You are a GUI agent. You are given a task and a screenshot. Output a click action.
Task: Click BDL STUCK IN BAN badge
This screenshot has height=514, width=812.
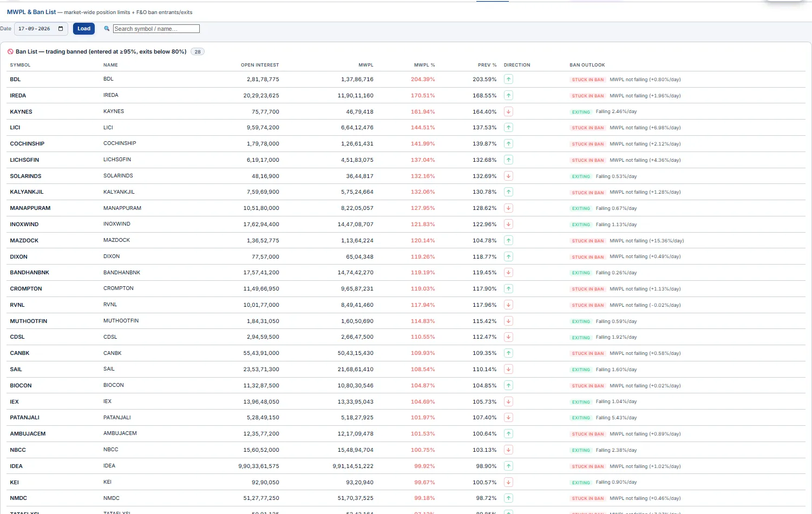[x=588, y=80]
